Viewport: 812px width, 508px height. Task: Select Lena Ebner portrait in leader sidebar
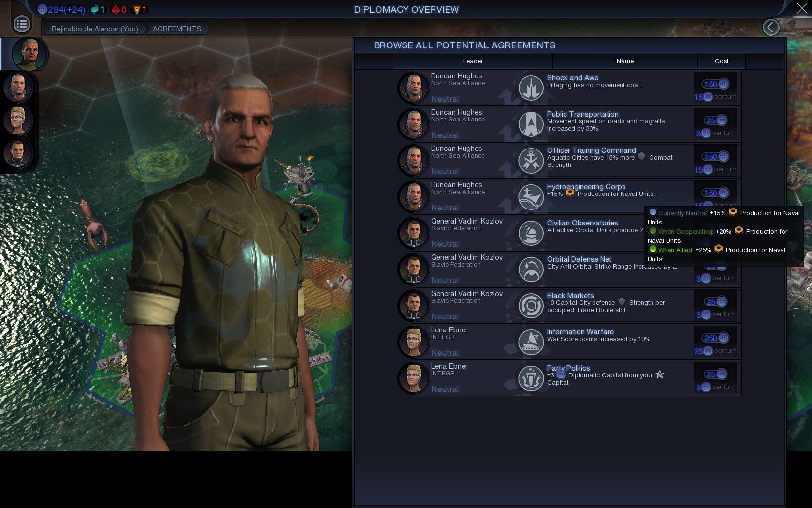point(18,120)
